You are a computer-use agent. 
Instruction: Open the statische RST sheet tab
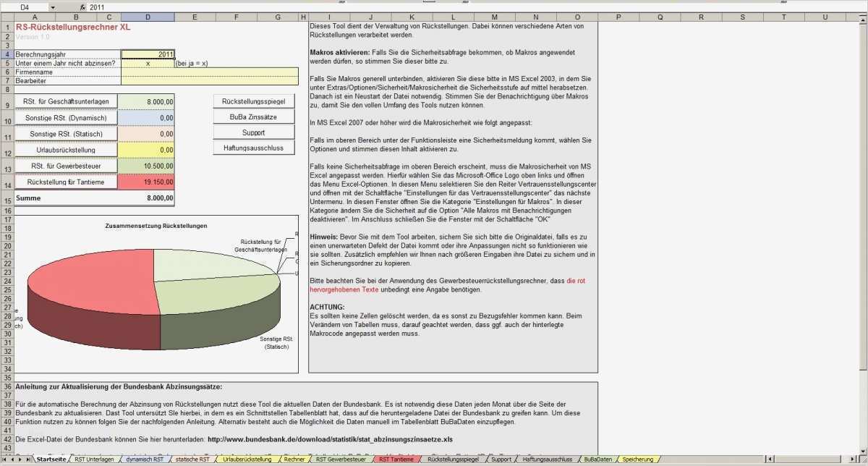click(x=193, y=459)
